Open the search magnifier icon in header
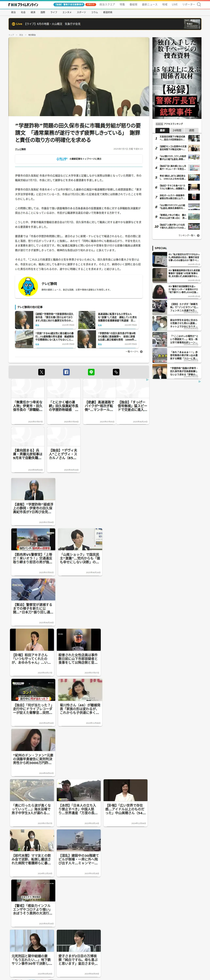210x980 pixels. click(x=199, y=5)
